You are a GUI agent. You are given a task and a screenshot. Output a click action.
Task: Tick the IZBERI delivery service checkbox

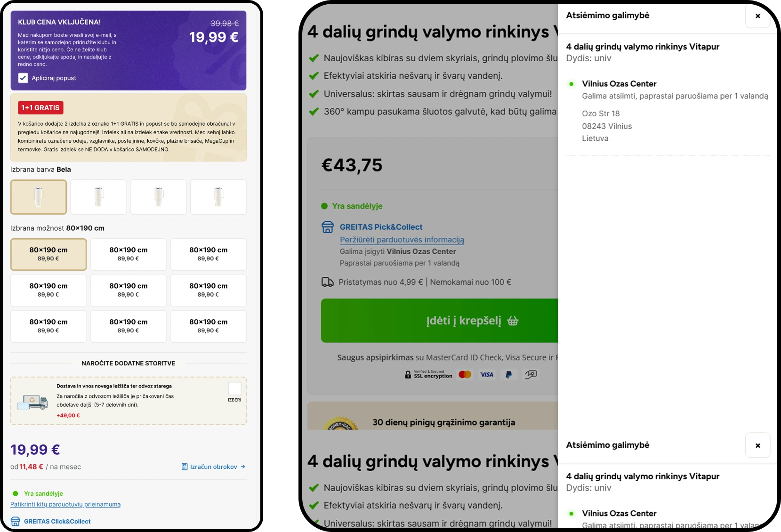234,389
